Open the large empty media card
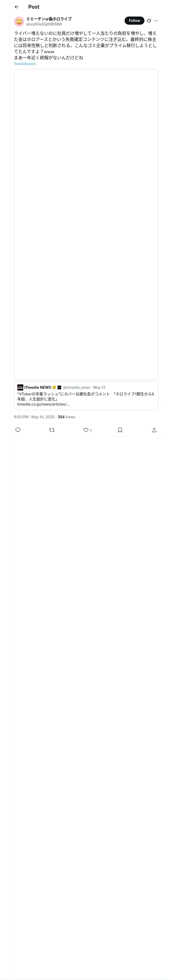Image resolution: width=172 pixels, height=980 pixels. (86, 224)
